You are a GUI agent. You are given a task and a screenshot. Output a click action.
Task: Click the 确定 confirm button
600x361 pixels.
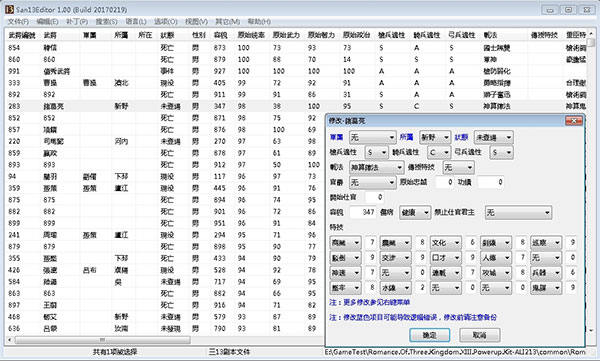coord(429,335)
